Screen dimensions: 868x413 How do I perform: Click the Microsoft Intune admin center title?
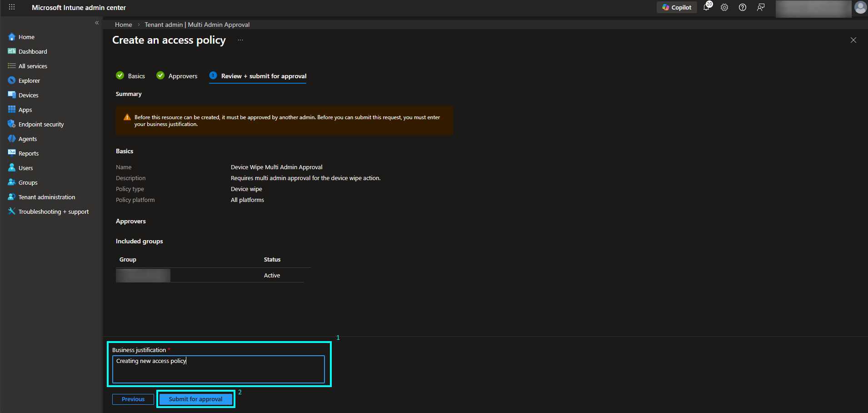[79, 7]
